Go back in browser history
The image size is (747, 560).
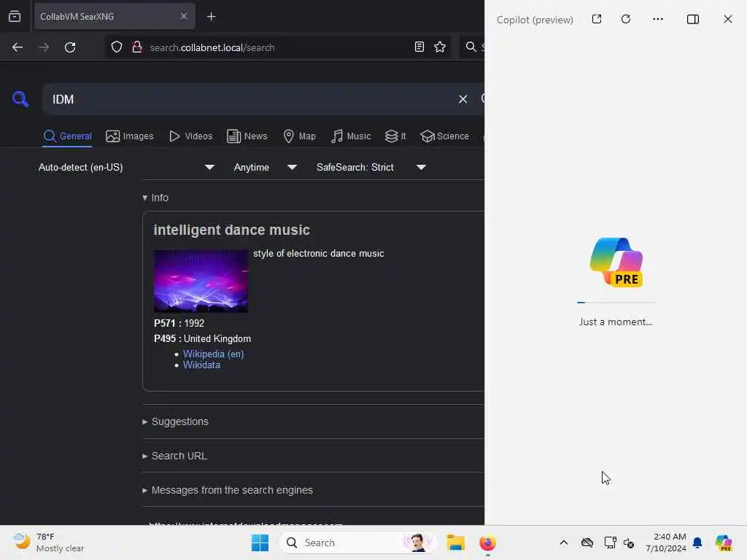[18, 47]
